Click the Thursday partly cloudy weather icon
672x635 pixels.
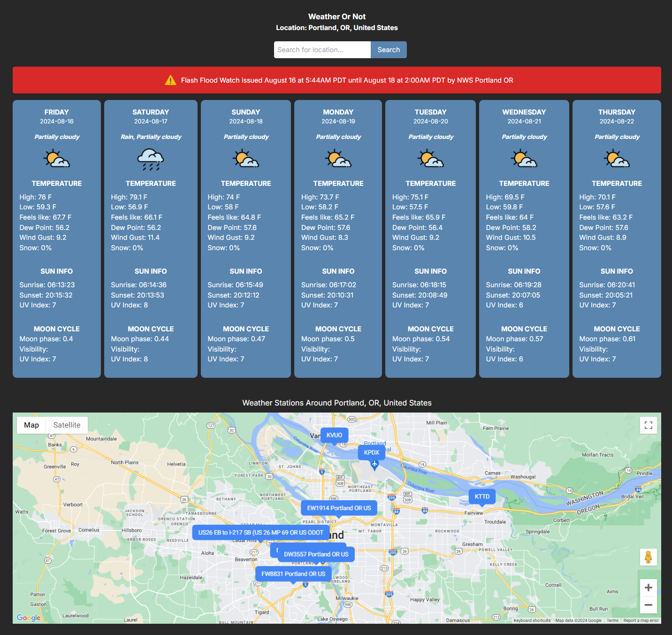617,159
